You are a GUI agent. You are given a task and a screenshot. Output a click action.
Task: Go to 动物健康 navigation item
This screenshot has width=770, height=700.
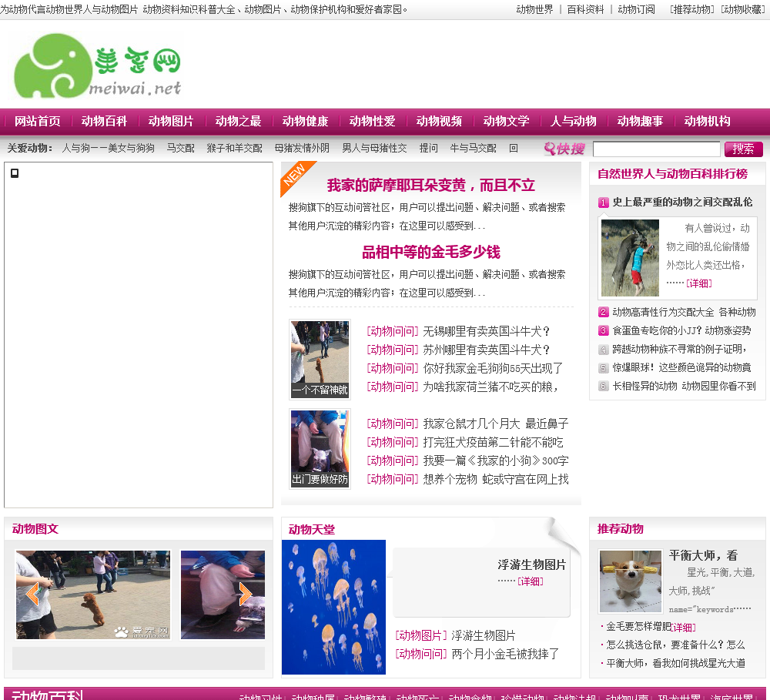(305, 122)
